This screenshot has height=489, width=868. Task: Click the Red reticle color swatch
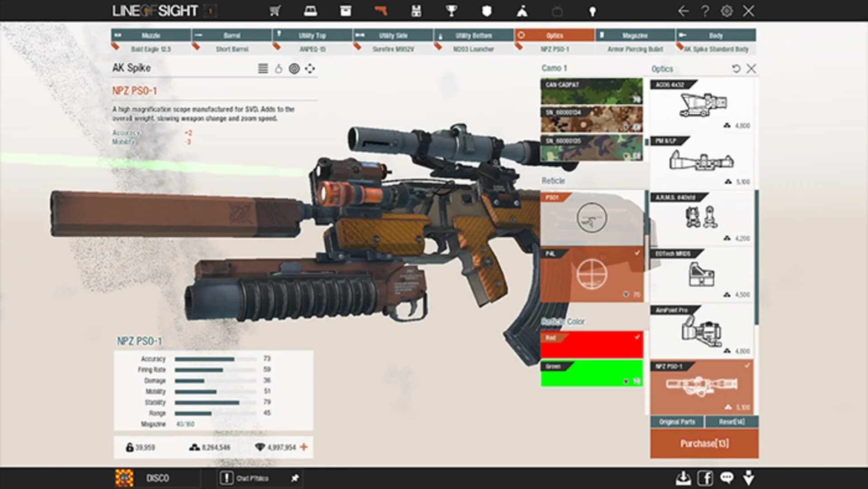pyautogui.click(x=592, y=344)
